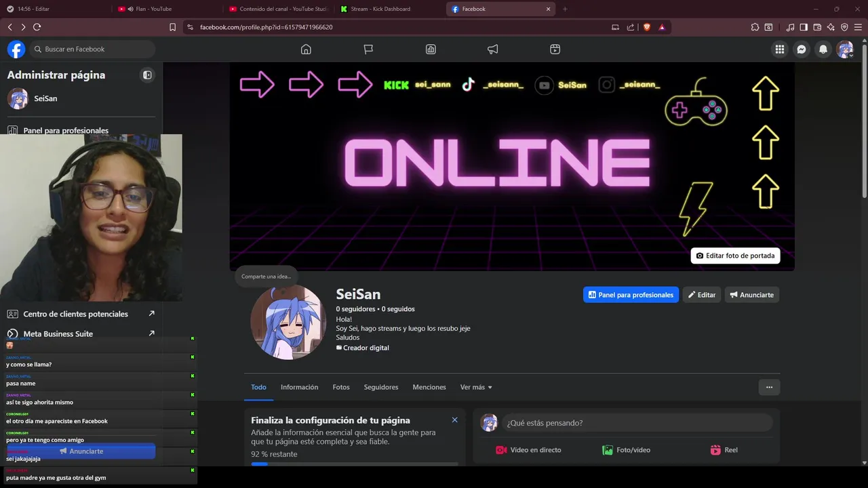Open Ad Center megaphone icon in top navigation
This screenshot has height=488, width=868.
[x=493, y=49]
